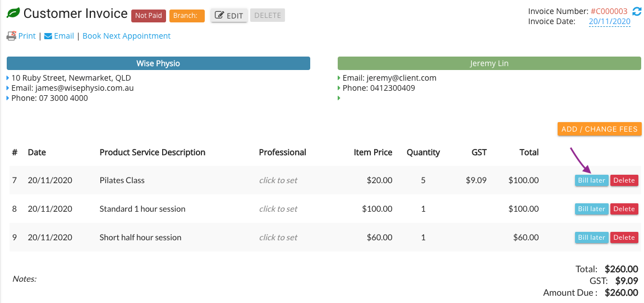Click the envelope email icon

[x=48, y=36]
